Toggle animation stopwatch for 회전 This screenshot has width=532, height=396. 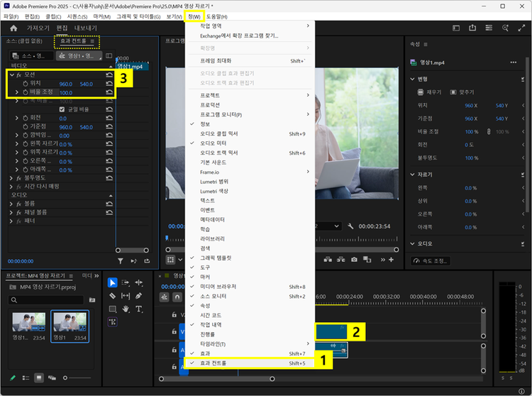coord(26,118)
